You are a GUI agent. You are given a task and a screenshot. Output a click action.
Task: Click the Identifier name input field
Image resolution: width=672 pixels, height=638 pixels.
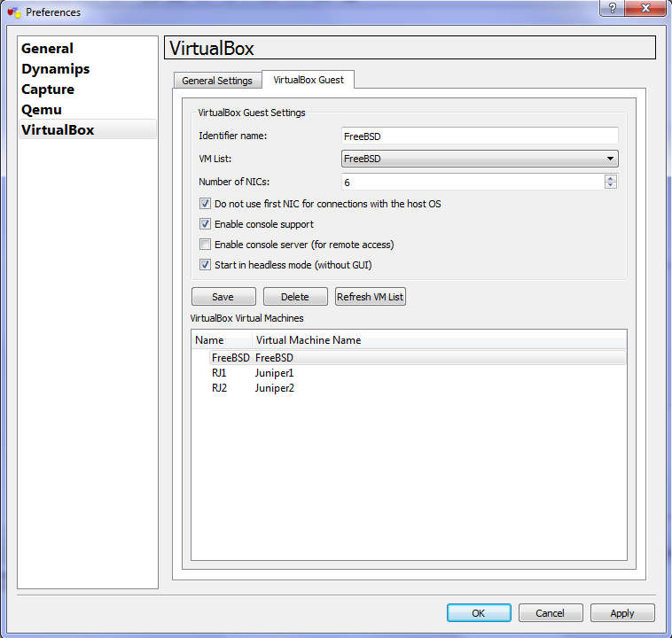point(480,136)
